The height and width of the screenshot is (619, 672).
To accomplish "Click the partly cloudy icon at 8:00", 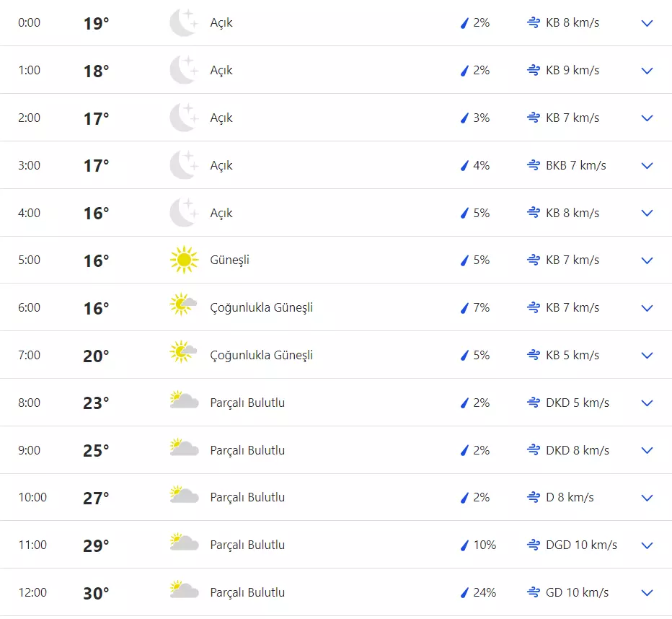I will coord(184,402).
